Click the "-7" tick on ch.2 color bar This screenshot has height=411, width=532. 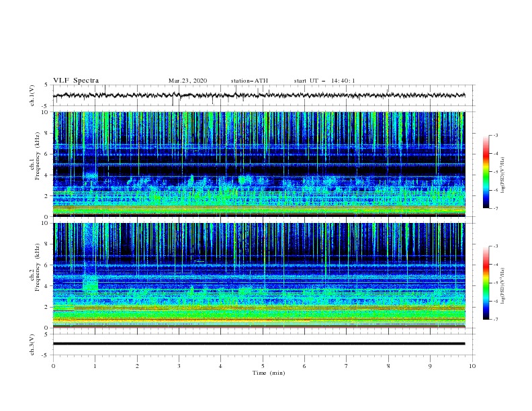click(496, 320)
